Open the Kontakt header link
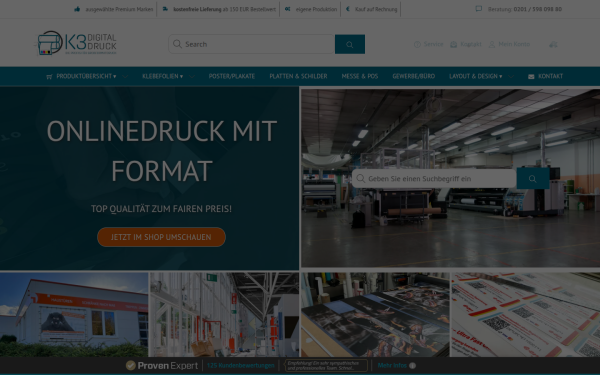This screenshot has width=600, height=375. pos(471,44)
